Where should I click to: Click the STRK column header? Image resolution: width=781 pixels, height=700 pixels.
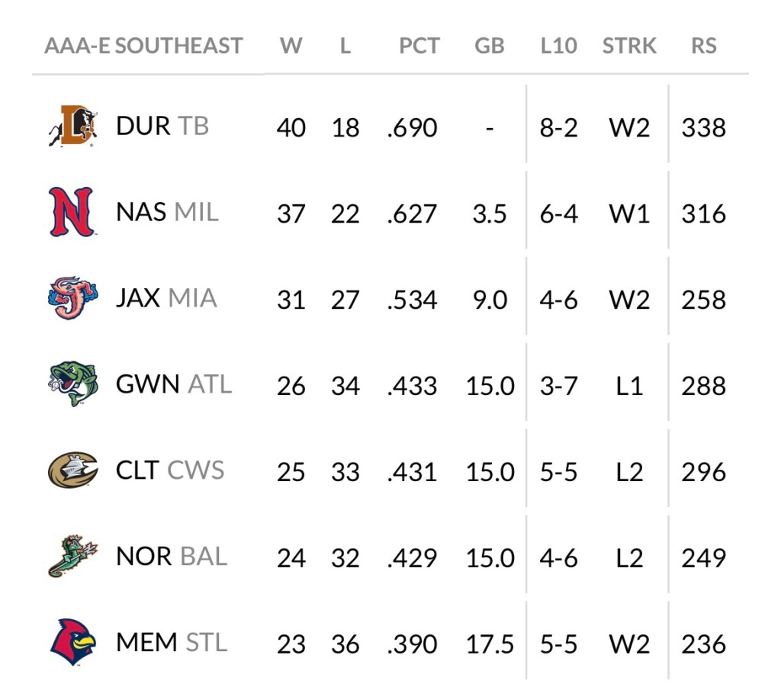(x=629, y=46)
